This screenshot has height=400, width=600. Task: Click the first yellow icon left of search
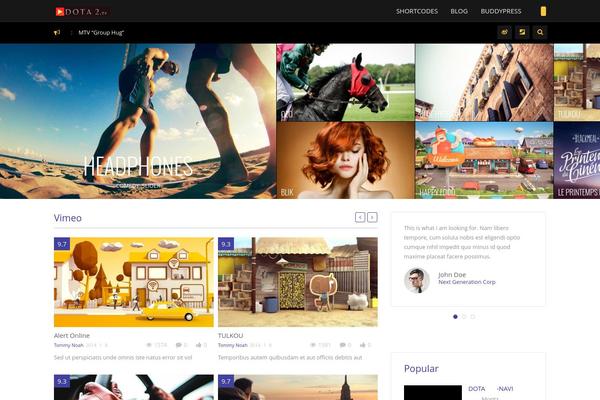(x=504, y=32)
